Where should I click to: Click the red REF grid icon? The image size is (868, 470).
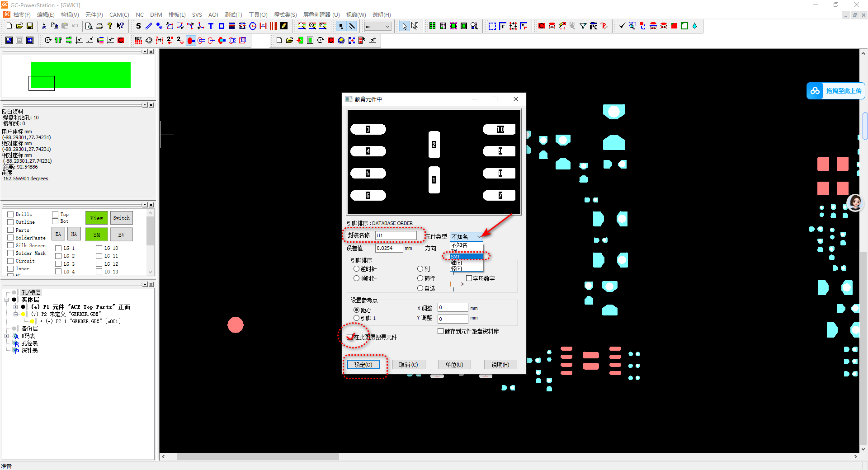[x=138, y=41]
